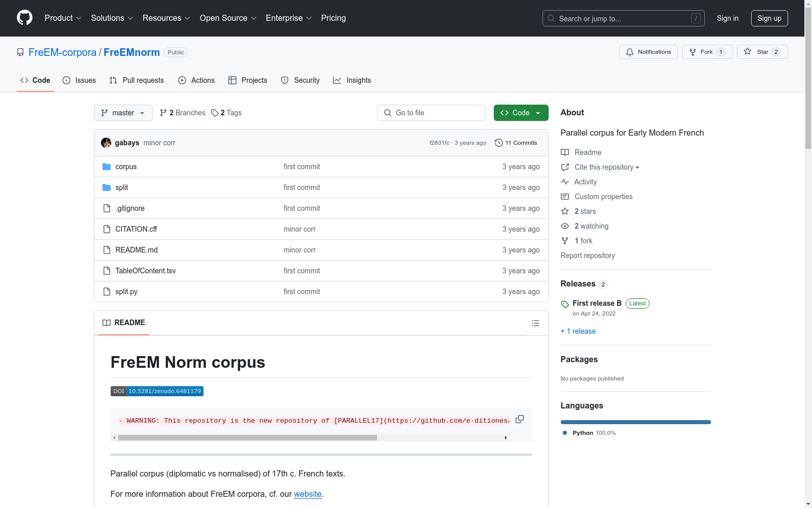Screen dimensions: 812x508
Task: Open the Security tab
Action: [300, 80]
